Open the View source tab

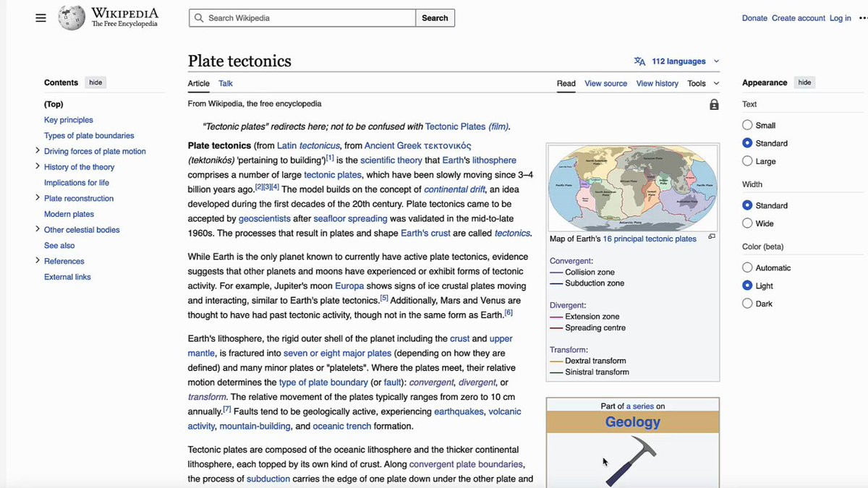pos(606,84)
